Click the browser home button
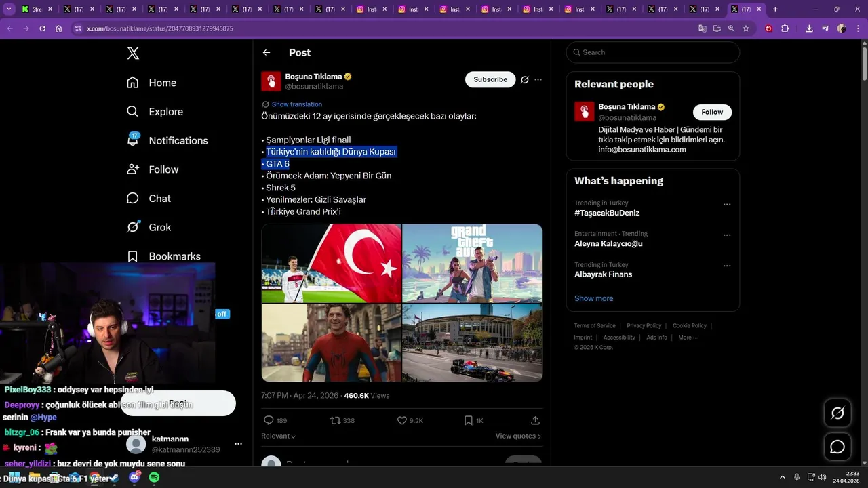The height and width of the screenshot is (488, 868). coord(58,28)
